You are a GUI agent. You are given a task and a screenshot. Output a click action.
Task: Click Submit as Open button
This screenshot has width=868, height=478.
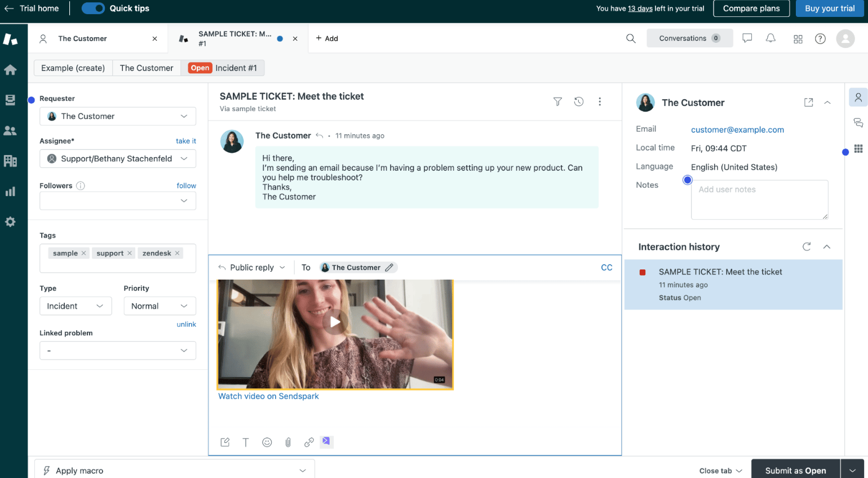point(795,471)
